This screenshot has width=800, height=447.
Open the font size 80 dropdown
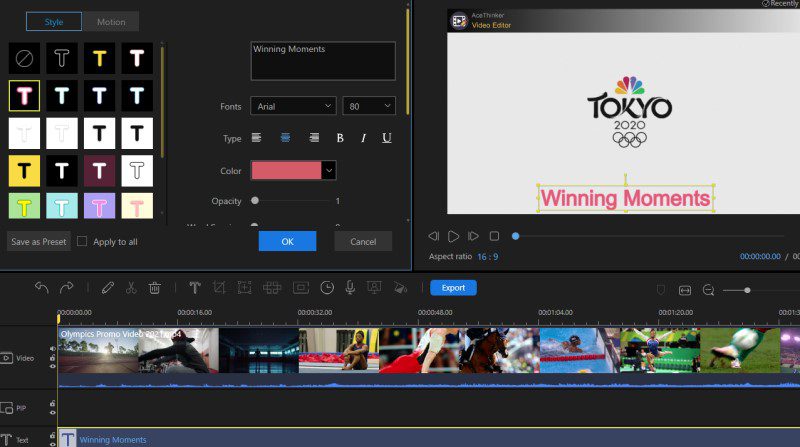[369, 106]
